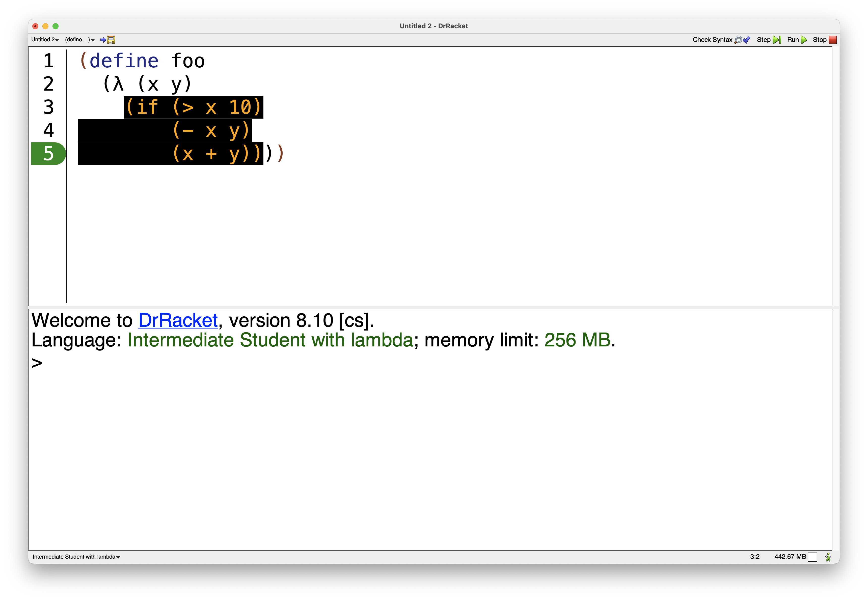Click line number 5 in the gutter
Image resolution: width=868 pixels, height=601 pixels.
coord(49,154)
